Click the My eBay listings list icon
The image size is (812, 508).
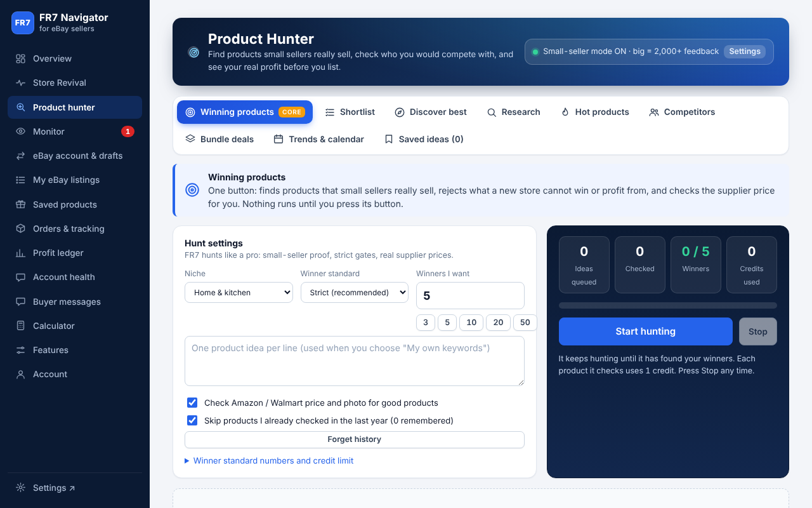[x=21, y=180]
